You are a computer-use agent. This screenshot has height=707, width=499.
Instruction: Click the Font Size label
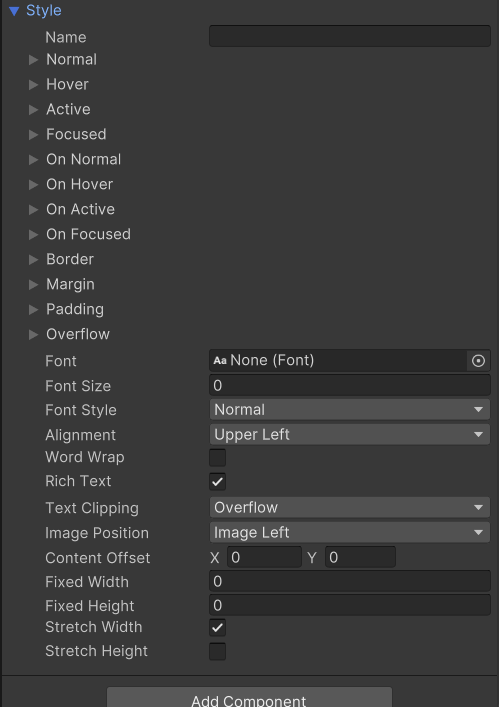(78, 386)
